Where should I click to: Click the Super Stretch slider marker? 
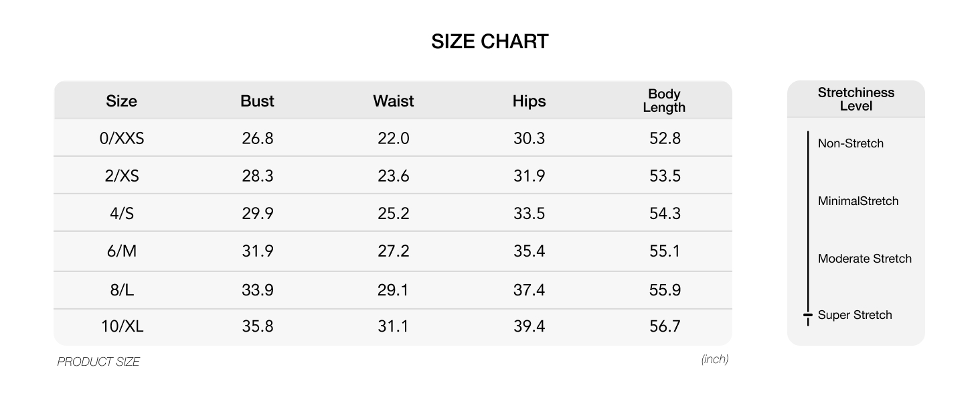pyautogui.click(x=808, y=315)
